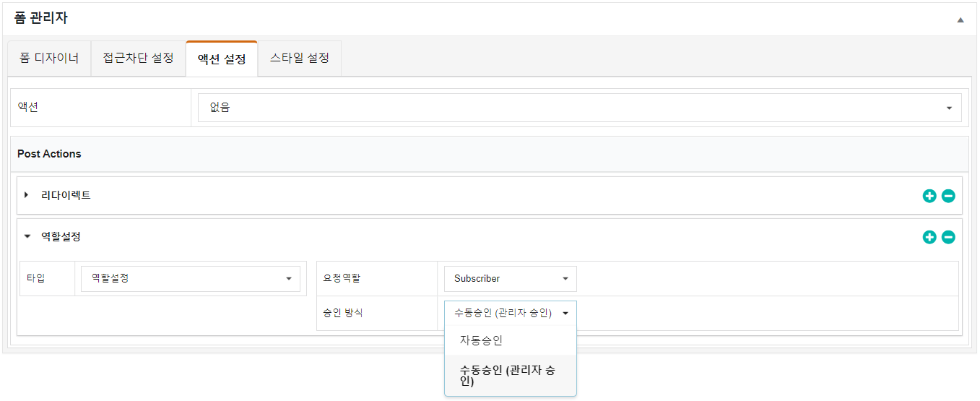Click the plus icon in 역할설정 row
This screenshot has width=980, height=401.
pyautogui.click(x=929, y=237)
